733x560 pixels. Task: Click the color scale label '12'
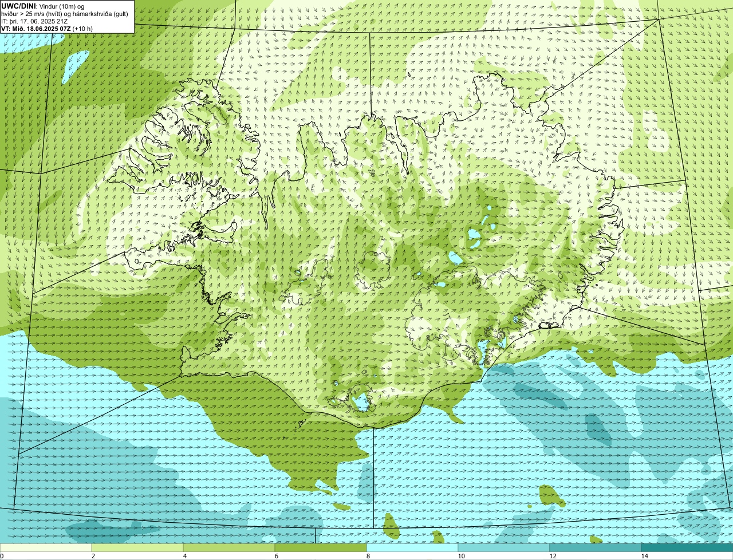click(x=553, y=556)
